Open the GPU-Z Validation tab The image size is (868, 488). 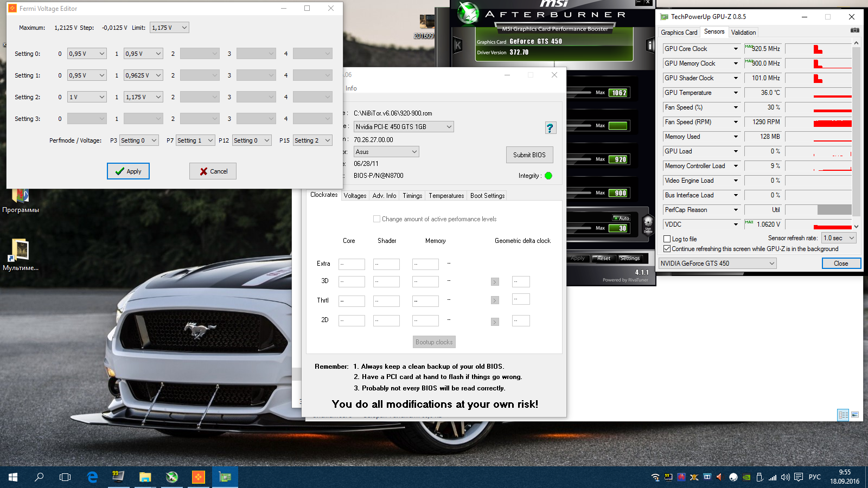click(743, 33)
